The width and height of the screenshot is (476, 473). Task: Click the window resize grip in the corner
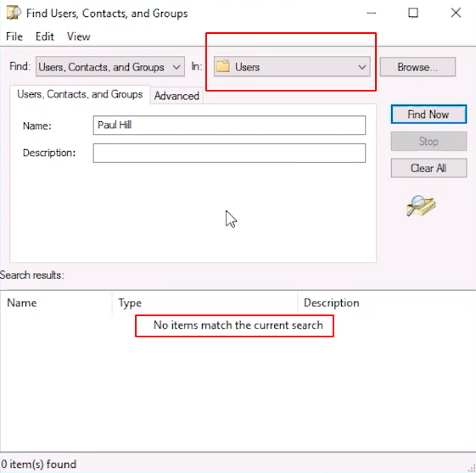[x=472, y=468]
